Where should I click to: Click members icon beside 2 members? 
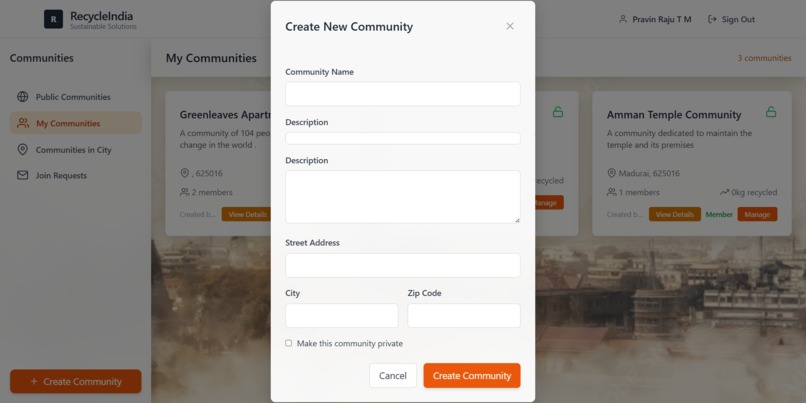(x=185, y=192)
